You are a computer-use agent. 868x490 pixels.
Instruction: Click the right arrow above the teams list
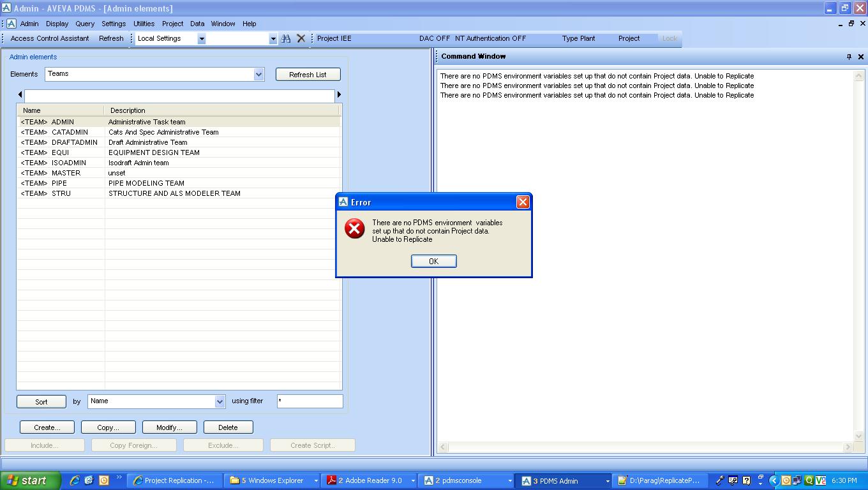[x=339, y=94]
